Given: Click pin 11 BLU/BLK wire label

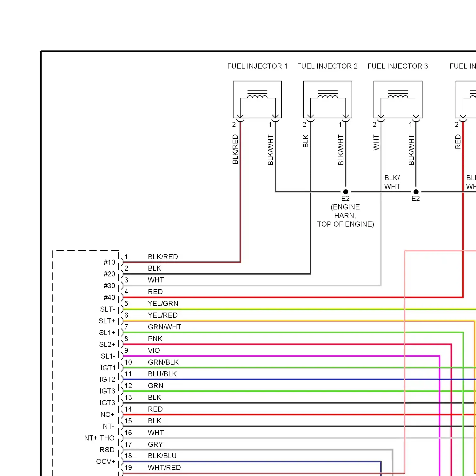Looking at the screenshot, I should pyautogui.click(x=162, y=374).
